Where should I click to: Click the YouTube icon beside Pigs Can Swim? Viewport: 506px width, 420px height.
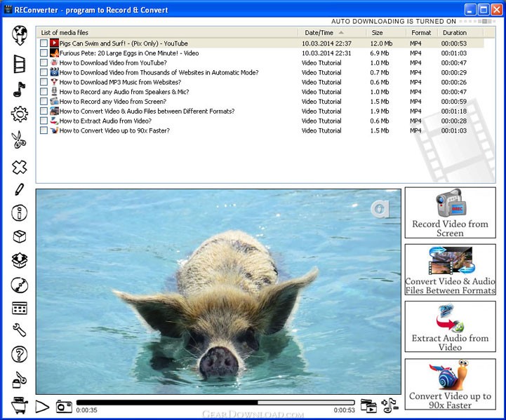tap(54, 43)
